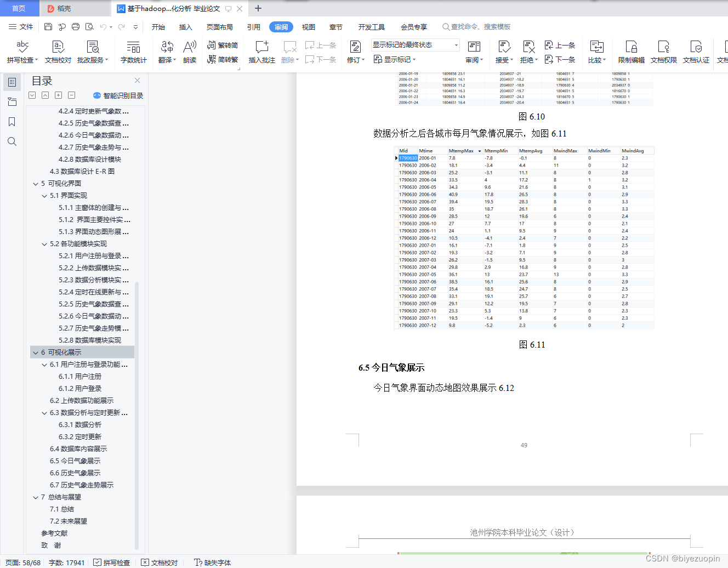Close the 目录 outline panel

pyautogui.click(x=137, y=80)
